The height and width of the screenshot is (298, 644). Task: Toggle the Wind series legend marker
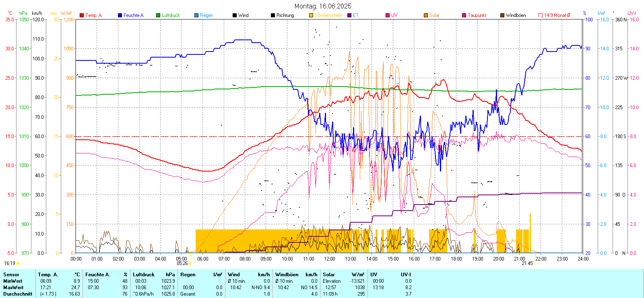(x=235, y=15)
